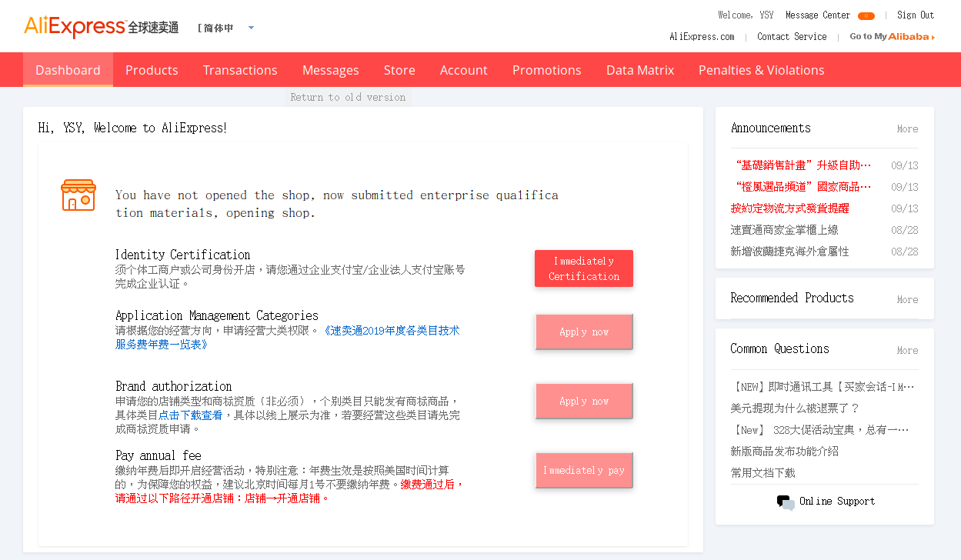
Task: Open the 常用文档下载 question
Action: pos(762,472)
